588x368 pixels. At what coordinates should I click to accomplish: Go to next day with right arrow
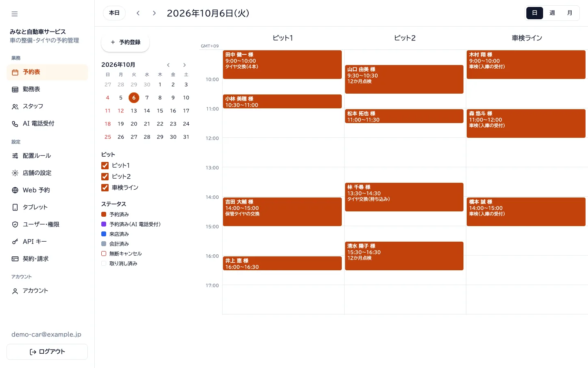[x=154, y=13]
